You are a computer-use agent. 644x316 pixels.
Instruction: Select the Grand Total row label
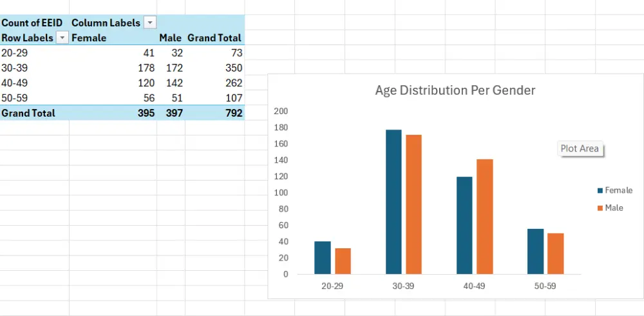pyautogui.click(x=35, y=113)
